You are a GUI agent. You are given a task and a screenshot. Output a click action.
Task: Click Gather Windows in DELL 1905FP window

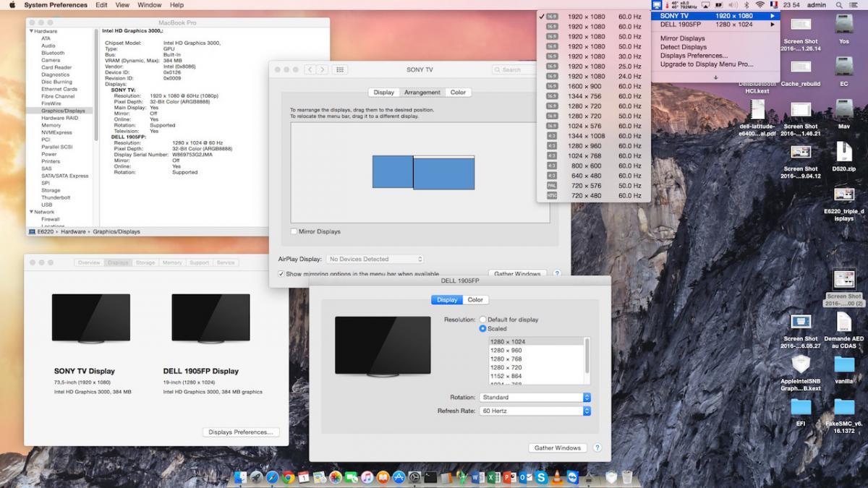557,448
